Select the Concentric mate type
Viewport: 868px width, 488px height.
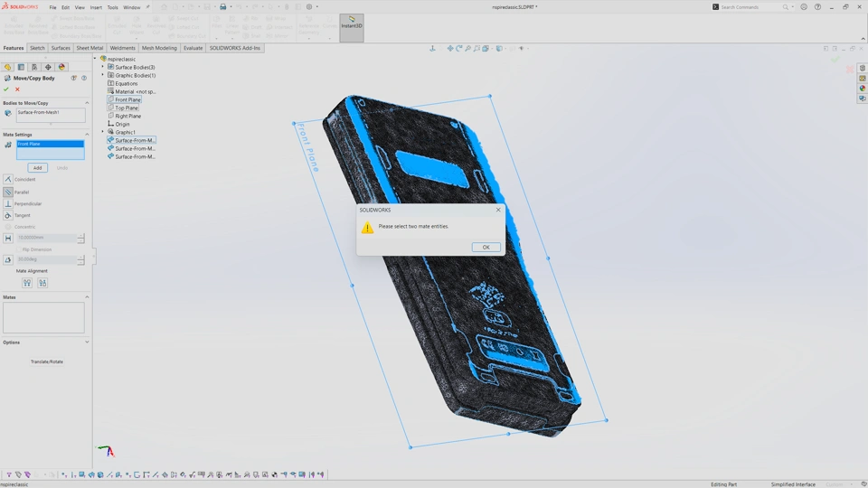pos(8,227)
